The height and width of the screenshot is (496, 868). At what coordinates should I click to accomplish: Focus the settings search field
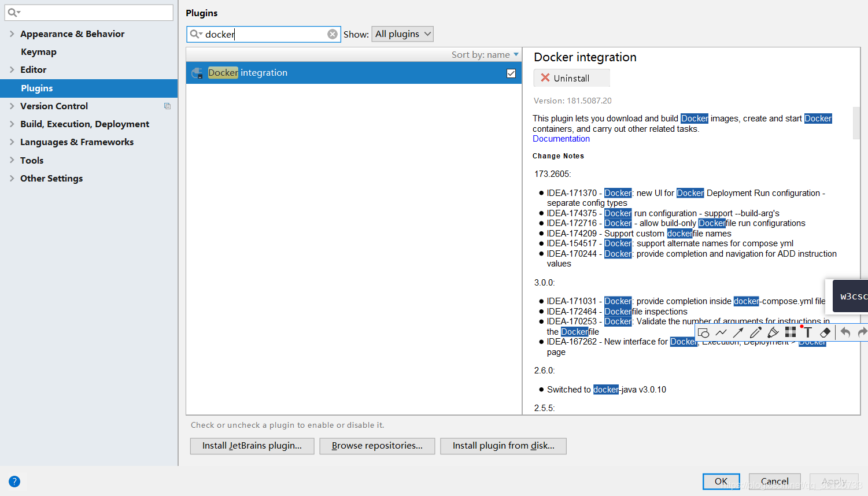89,12
